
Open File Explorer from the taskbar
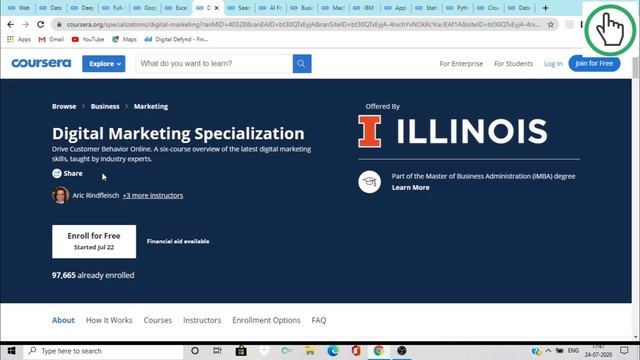coord(310,351)
